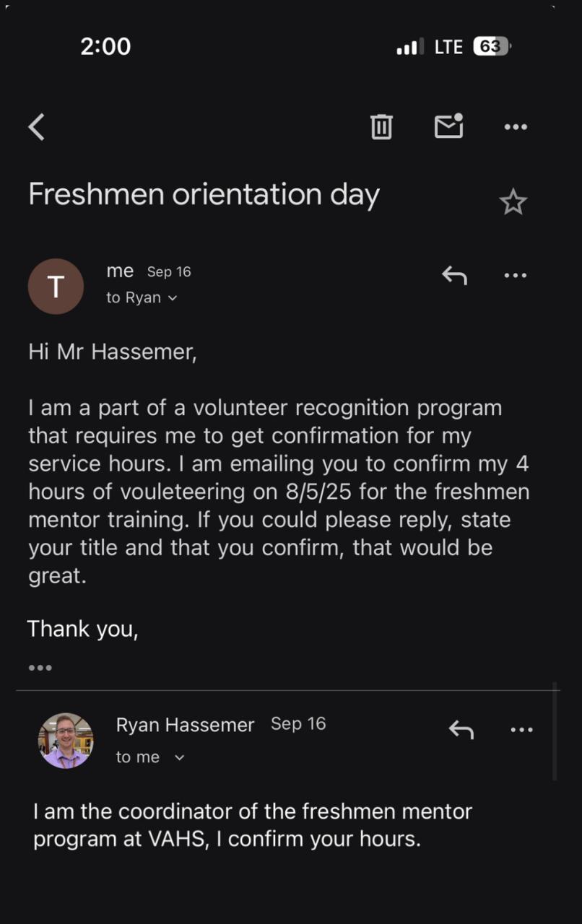Tap the brown T sender avatar
The height and width of the screenshot is (924, 582).
pyautogui.click(x=56, y=287)
